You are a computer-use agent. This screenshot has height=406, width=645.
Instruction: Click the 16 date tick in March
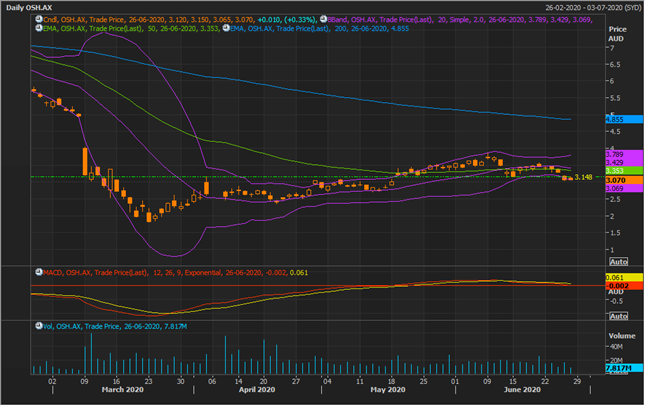pos(116,381)
